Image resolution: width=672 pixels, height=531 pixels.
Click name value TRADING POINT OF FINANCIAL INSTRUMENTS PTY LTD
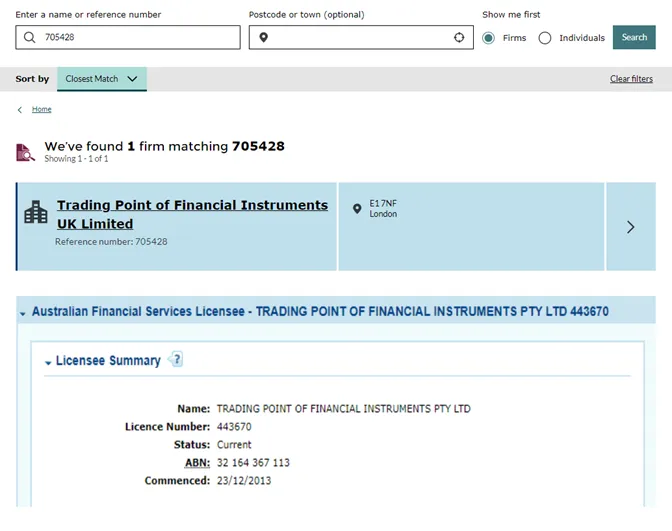[344, 409]
